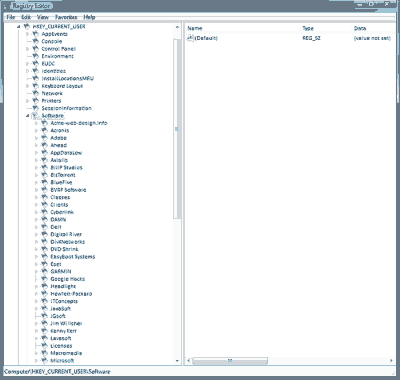Click the Console key folder icon
Image resolution: width=400 pixels, height=380 pixels.
(36, 41)
